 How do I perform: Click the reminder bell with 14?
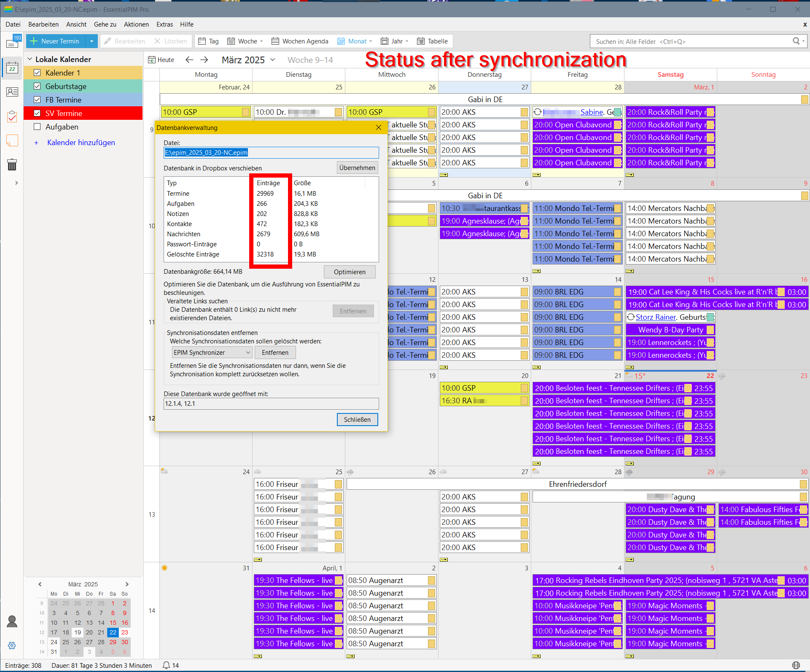click(171, 665)
